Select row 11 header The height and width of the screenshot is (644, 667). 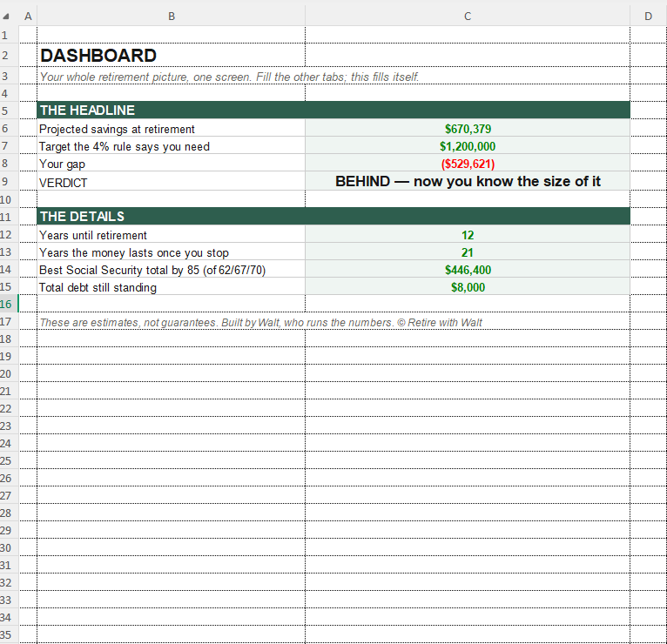[9, 217]
